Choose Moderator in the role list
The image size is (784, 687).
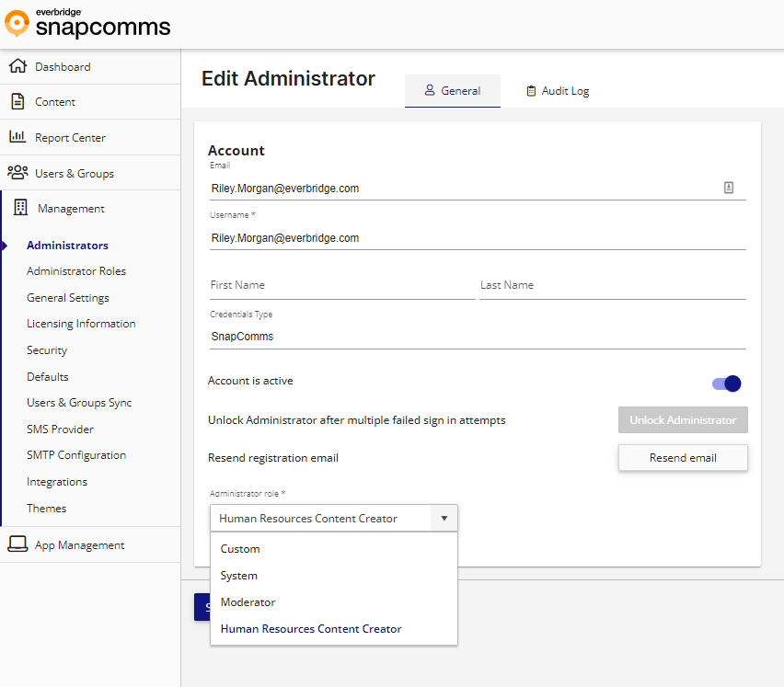click(x=334, y=602)
